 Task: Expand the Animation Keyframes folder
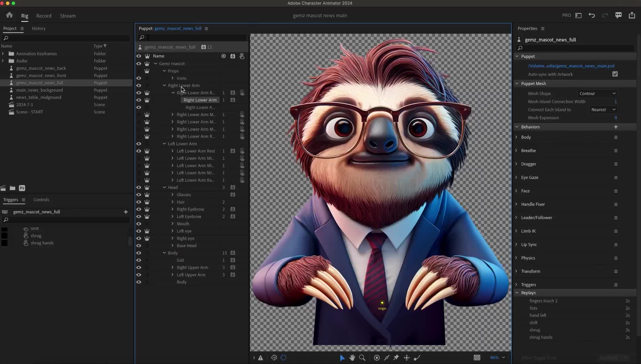click(x=3, y=54)
